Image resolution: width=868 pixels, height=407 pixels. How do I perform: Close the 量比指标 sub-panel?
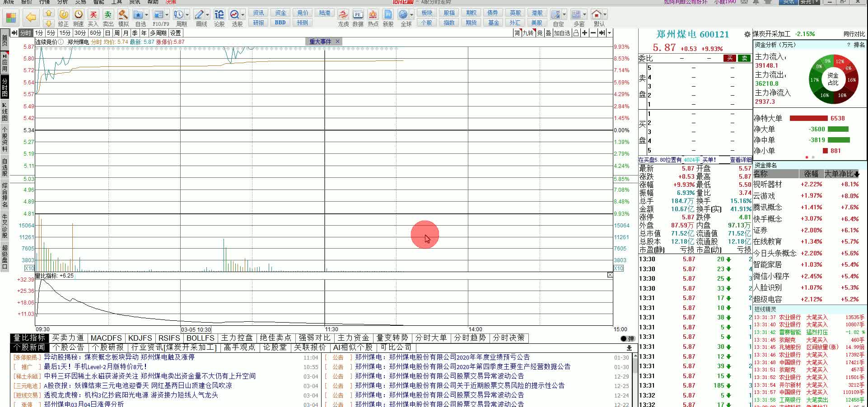click(610, 275)
